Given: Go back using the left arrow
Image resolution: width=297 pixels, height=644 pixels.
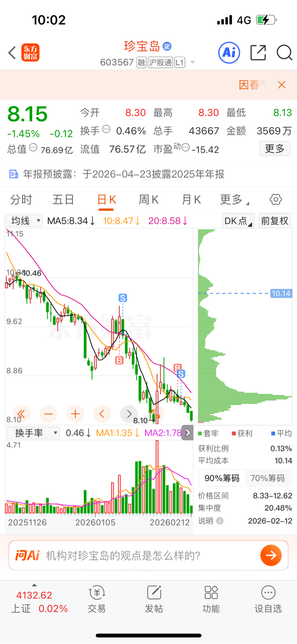Looking at the screenshot, I should 12,53.
